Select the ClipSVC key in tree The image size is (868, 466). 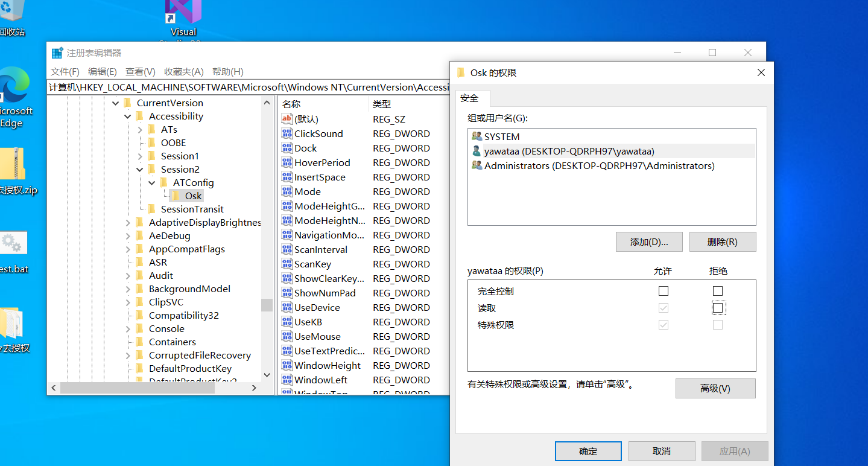point(166,302)
